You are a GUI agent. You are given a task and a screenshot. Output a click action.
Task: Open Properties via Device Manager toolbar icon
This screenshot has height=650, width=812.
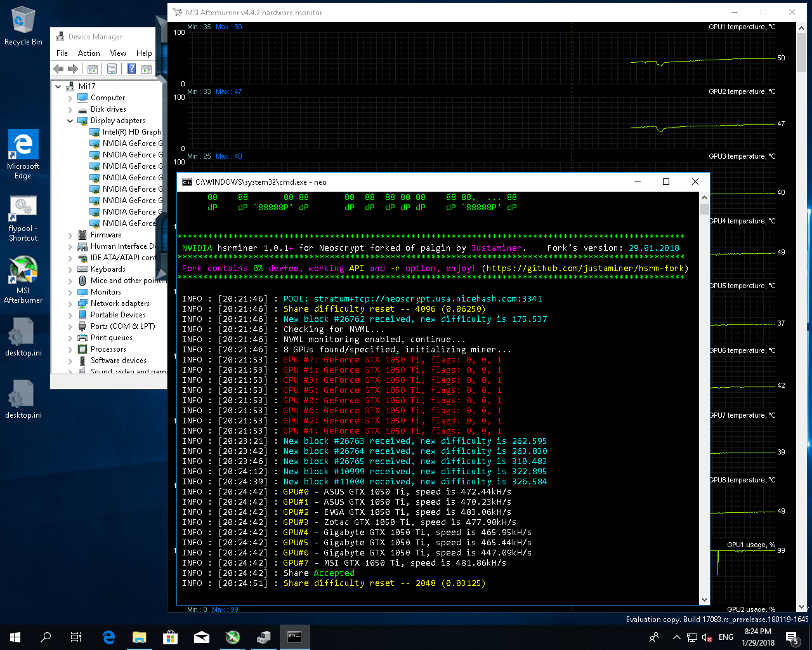pyautogui.click(x=112, y=69)
